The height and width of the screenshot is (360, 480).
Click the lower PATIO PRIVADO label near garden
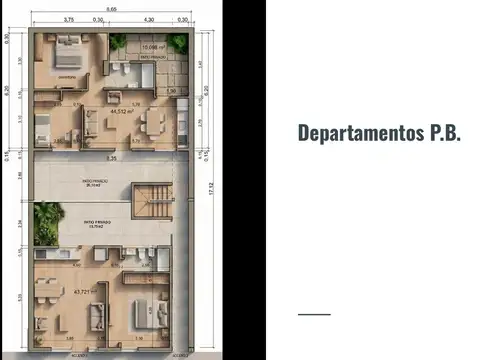point(97,224)
